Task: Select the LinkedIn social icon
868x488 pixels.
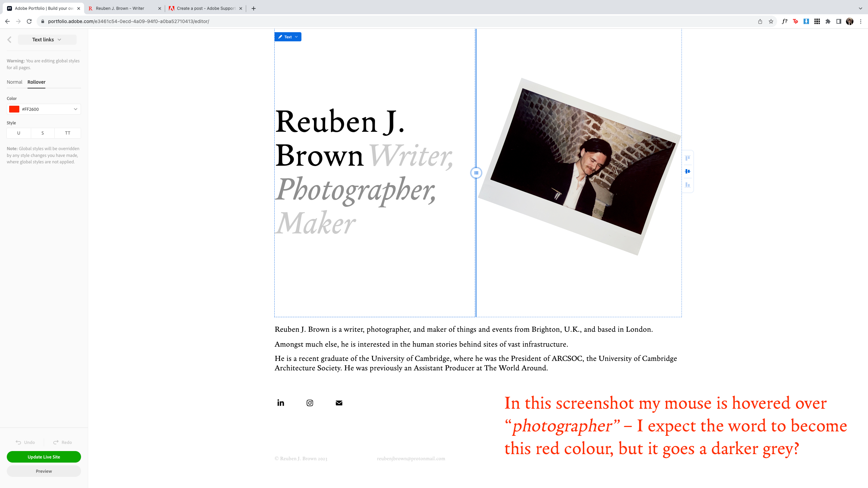Action: tap(280, 403)
